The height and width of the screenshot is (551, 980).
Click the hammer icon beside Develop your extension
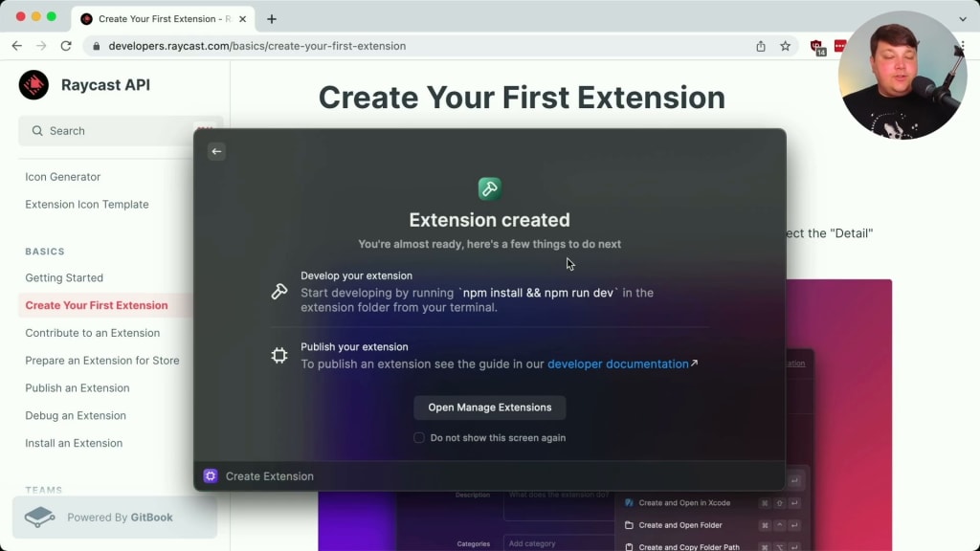click(279, 291)
